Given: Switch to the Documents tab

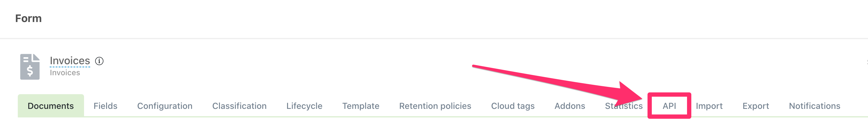Looking at the screenshot, I should [51, 106].
